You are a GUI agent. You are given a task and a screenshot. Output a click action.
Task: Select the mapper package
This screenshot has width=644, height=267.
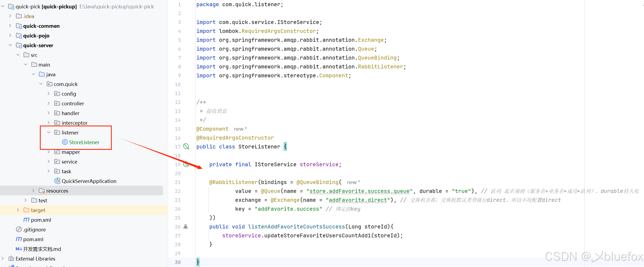coord(71,152)
